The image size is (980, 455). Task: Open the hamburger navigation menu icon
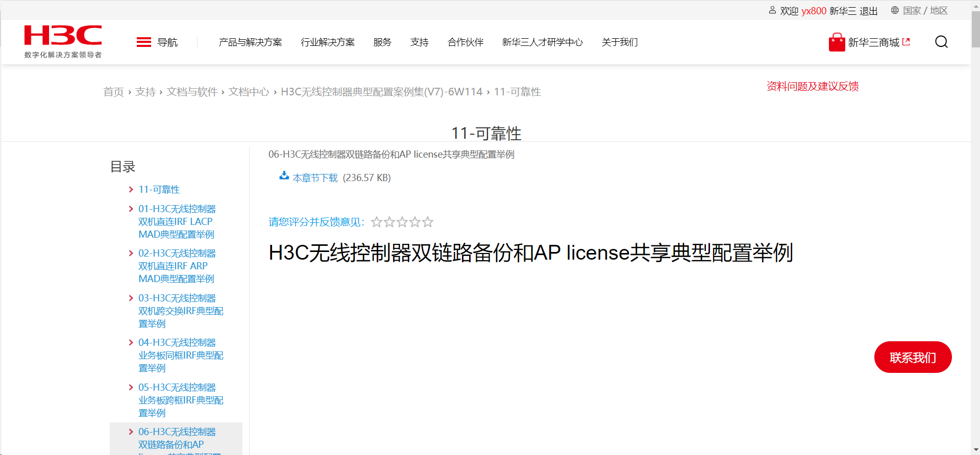coord(144,42)
